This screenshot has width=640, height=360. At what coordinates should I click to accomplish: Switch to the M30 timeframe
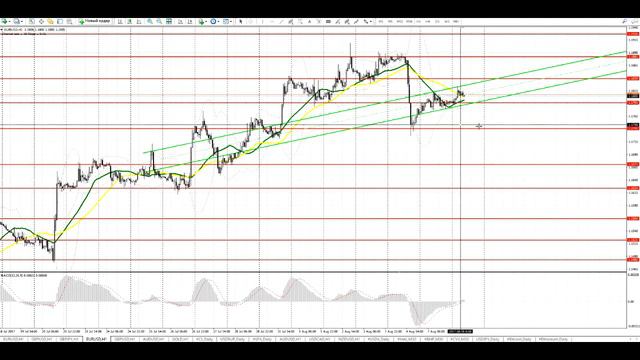tap(409, 21)
